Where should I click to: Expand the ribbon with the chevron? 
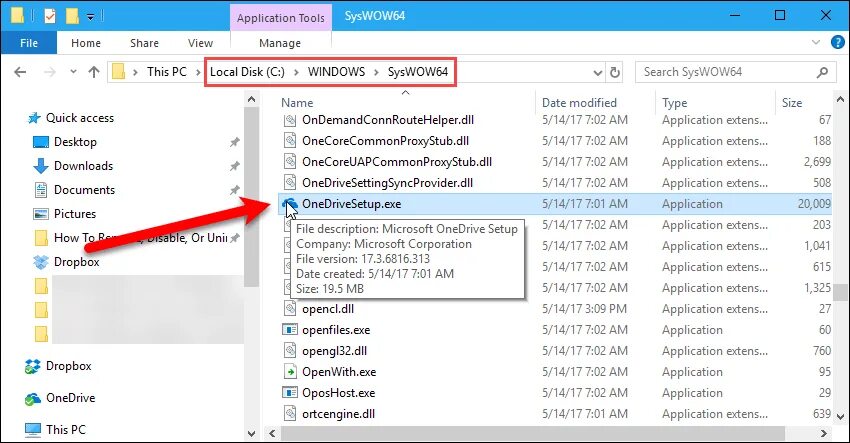[815, 42]
